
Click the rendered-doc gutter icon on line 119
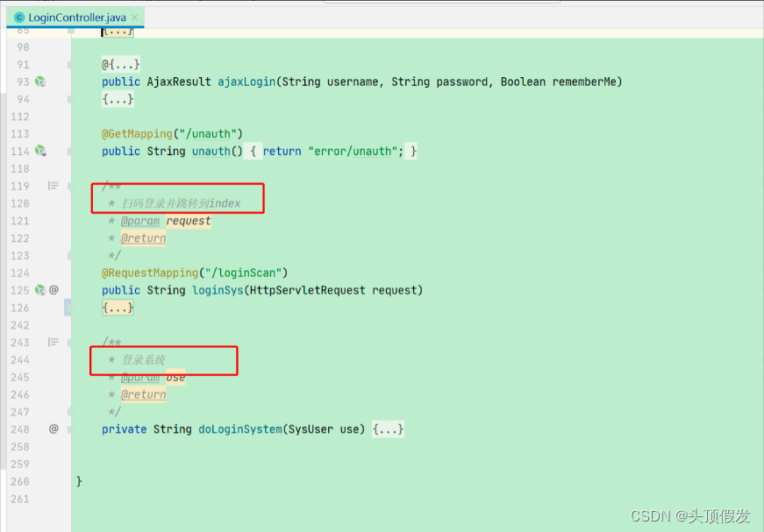tap(54, 186)
